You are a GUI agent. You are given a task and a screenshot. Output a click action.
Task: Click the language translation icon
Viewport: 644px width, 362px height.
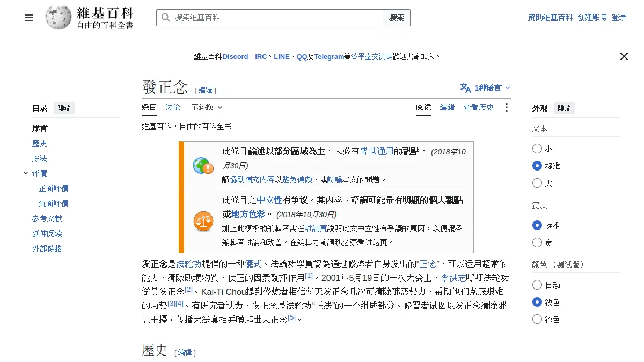click(x=465, y=88)
